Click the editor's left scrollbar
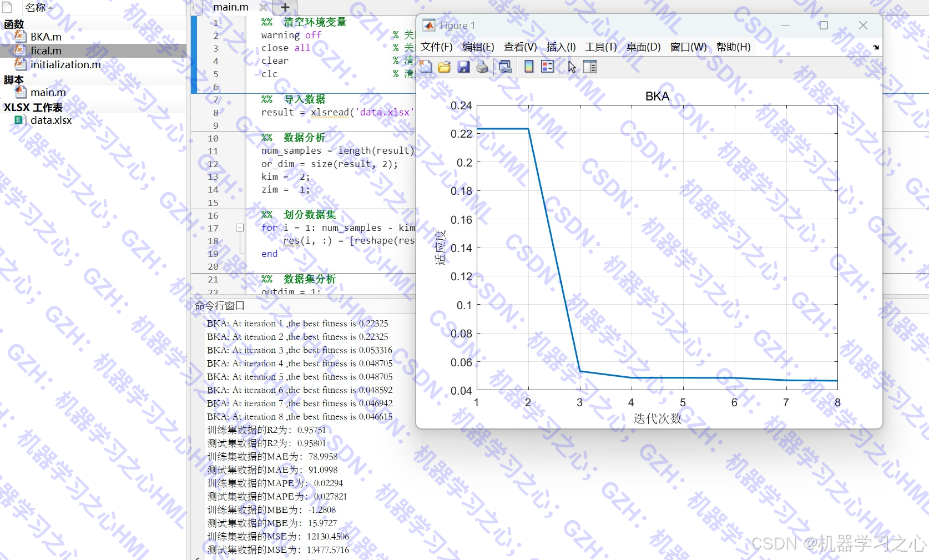The image size is (929, 560). coord(194,56)
